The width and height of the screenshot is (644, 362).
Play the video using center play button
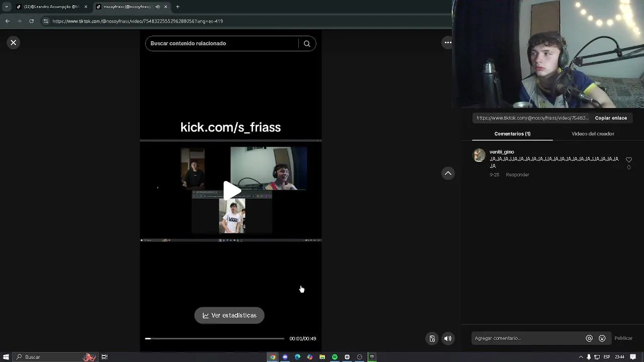pos(231,191)
